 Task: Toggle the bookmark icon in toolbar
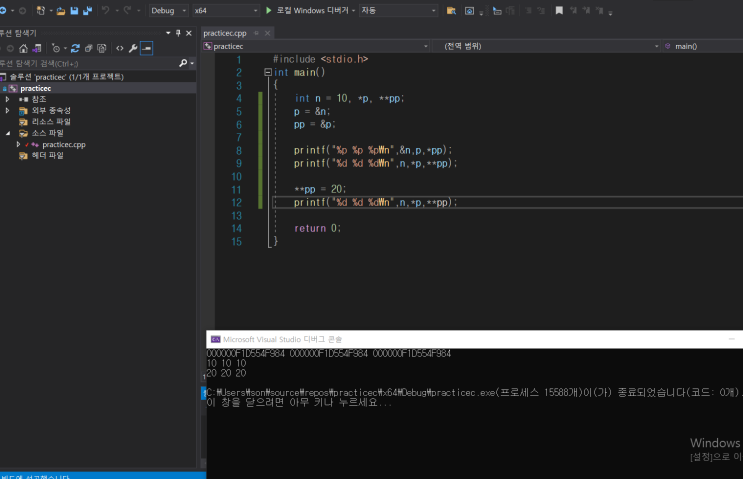pos(559,10)
